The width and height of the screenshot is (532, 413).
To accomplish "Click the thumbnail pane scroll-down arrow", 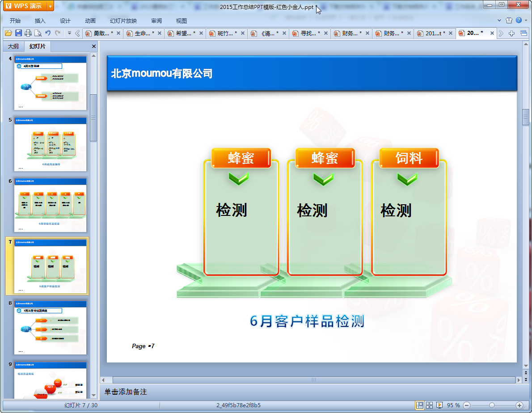I will [93, 395].
